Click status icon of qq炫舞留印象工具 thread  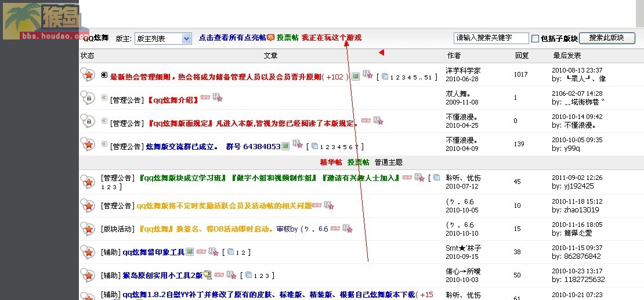pyautogui.click(x=88, y=252)
